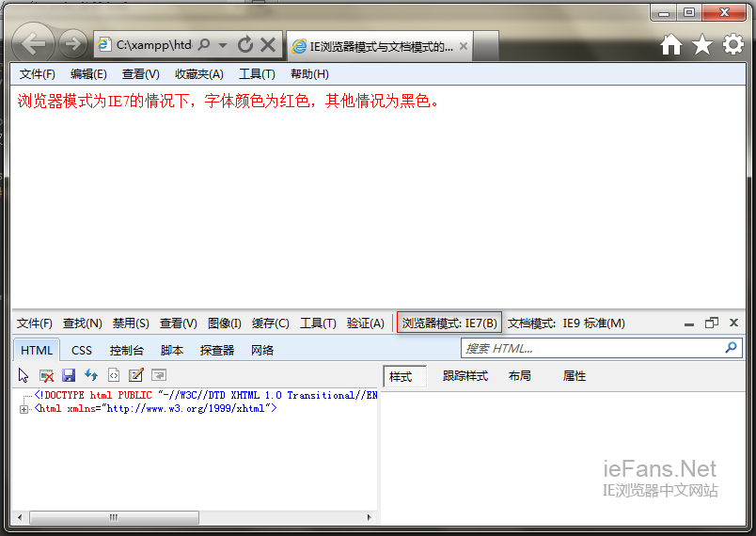Click the search magnifier in HTML search box

[731, 348]
